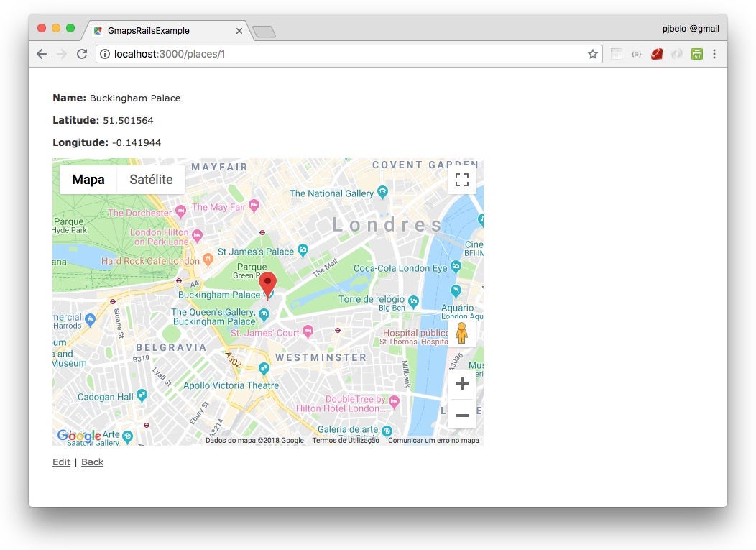Image resolution: width=756 pixels, height=550 pixels.
Task: Switch map to Mapa view
Action: click(88, 180)
